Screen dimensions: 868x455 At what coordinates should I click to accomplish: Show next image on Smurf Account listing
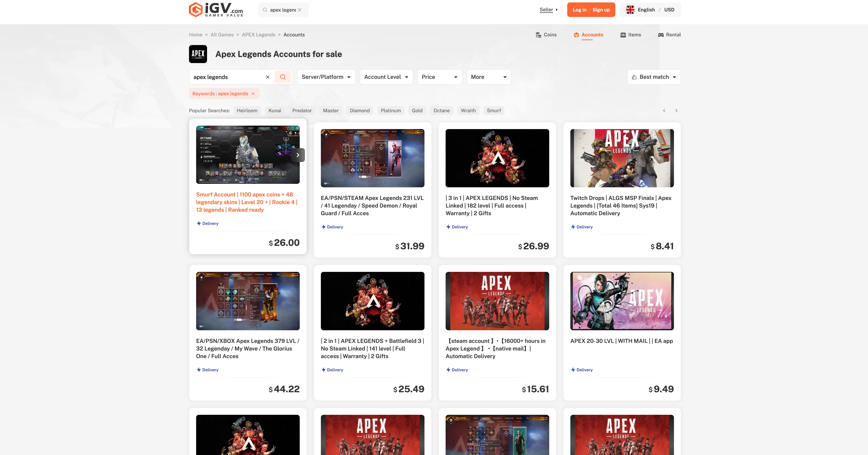click(298, 155)
